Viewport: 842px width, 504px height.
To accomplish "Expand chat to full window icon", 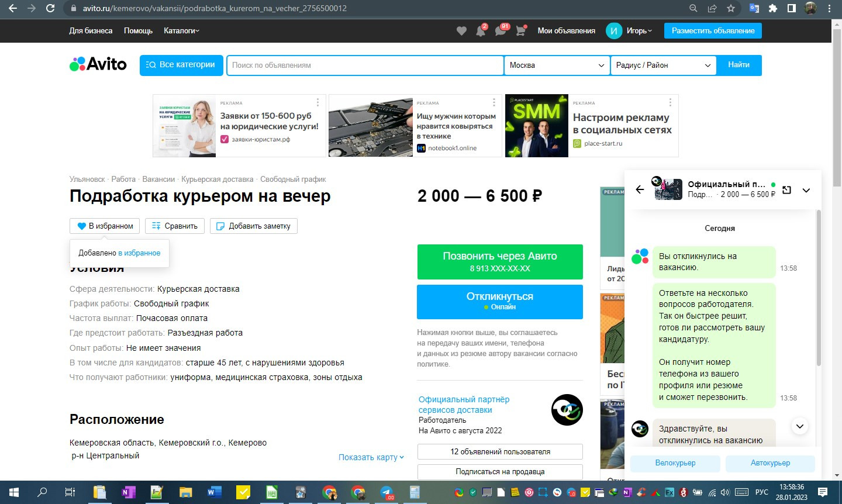I will (x=786, y=190).
